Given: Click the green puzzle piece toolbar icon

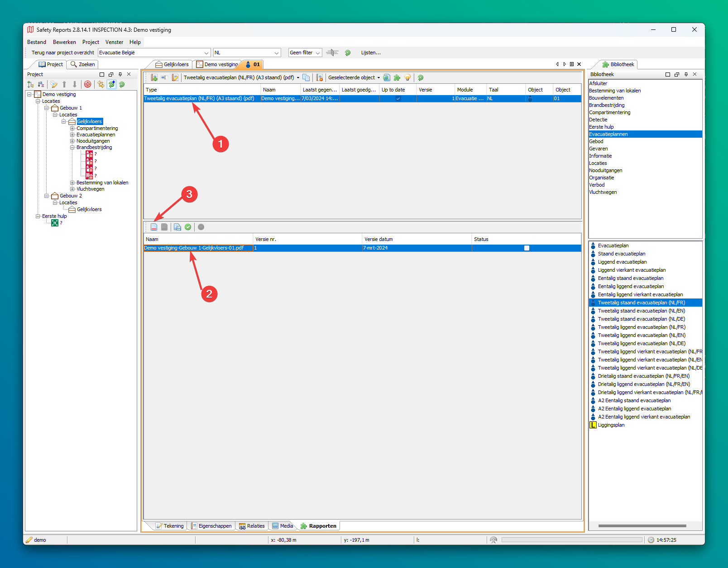Looking at the screenshot, I should (397, 77).
